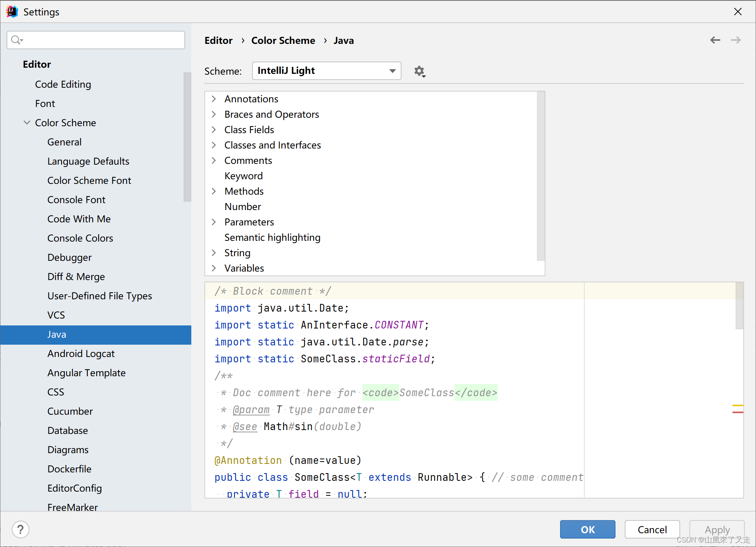Select the Keyword tree item

(243, 176)
